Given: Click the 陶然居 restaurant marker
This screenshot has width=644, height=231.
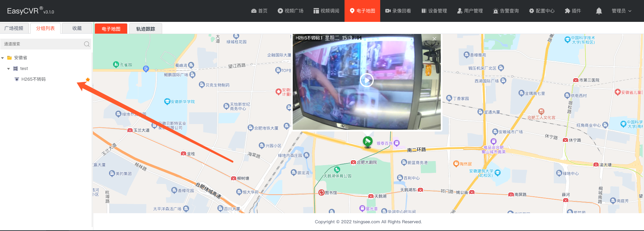Looking at the screenshot, I should coord(456,164).
